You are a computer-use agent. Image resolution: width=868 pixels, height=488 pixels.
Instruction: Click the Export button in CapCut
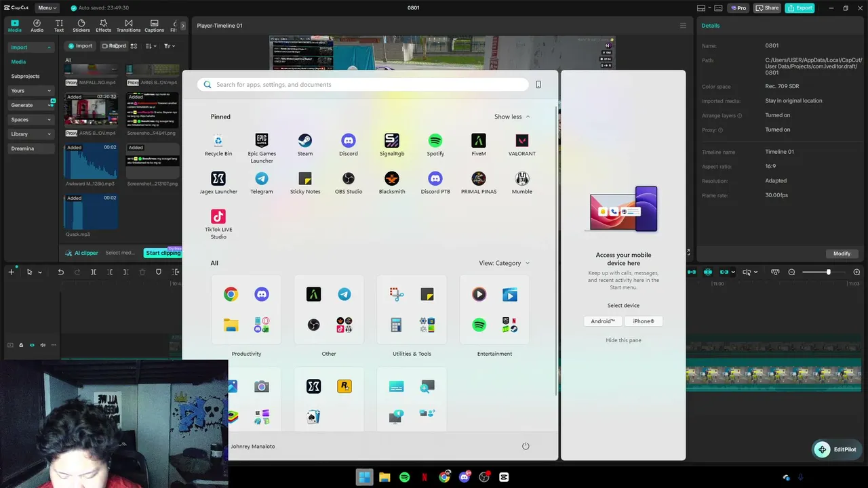click(800, 8)
